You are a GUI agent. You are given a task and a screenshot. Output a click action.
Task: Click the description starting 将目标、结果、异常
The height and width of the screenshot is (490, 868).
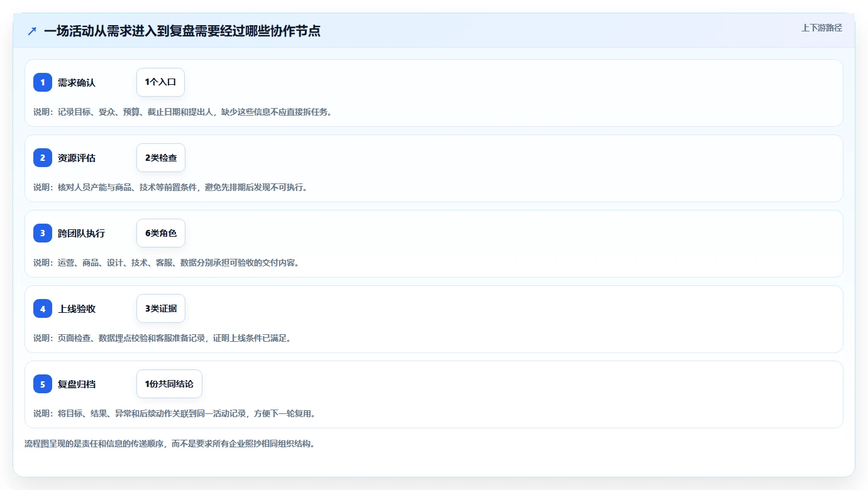(174, 413)
